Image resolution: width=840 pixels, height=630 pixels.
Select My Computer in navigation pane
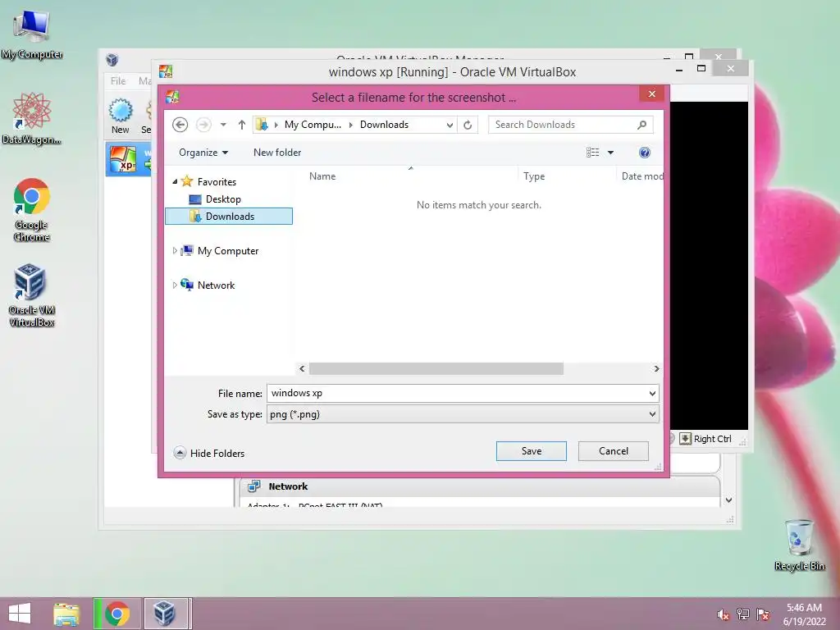click(x=228, y=251)
